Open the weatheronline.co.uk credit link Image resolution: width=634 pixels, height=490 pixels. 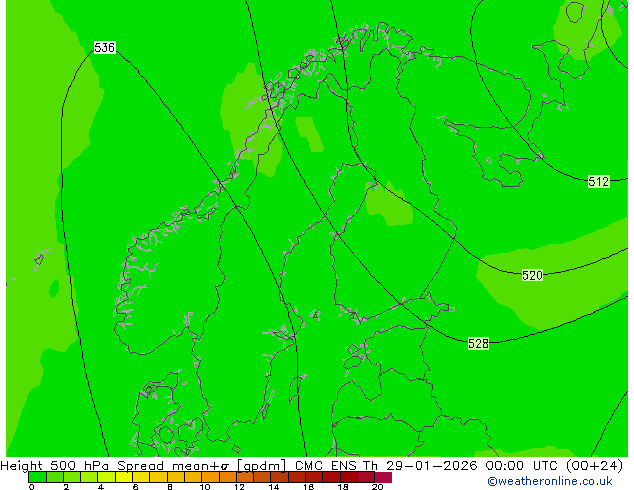point(550,481)
